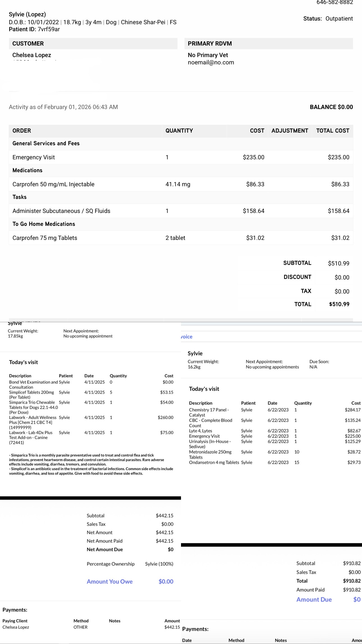Click the Carprofen 50 mg/mL Injectable row
362x644 pixels.
(53, 184)
